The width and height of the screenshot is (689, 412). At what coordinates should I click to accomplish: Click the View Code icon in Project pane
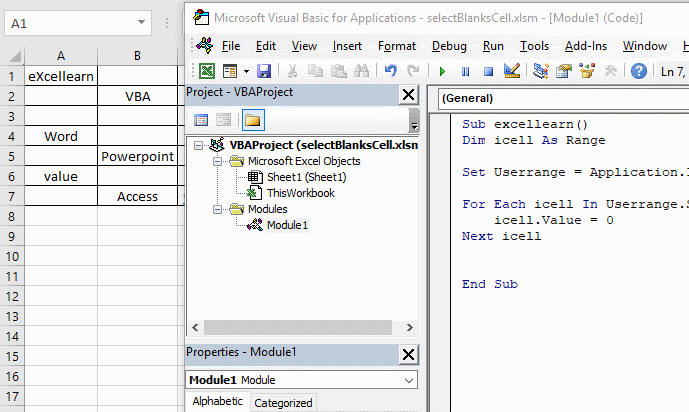pyautogui.click(x=201, y=120)
